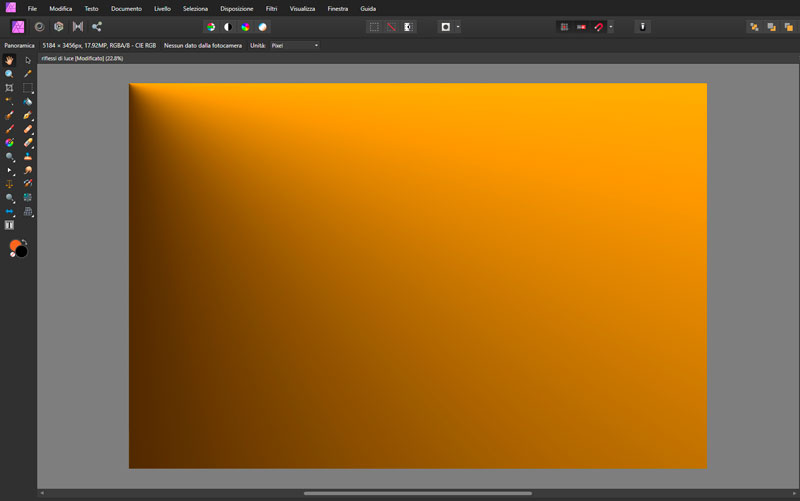This screenshot has height=501, width=800.
Task: Apply Auto White Balance icon
Action: tap(262, 27)
